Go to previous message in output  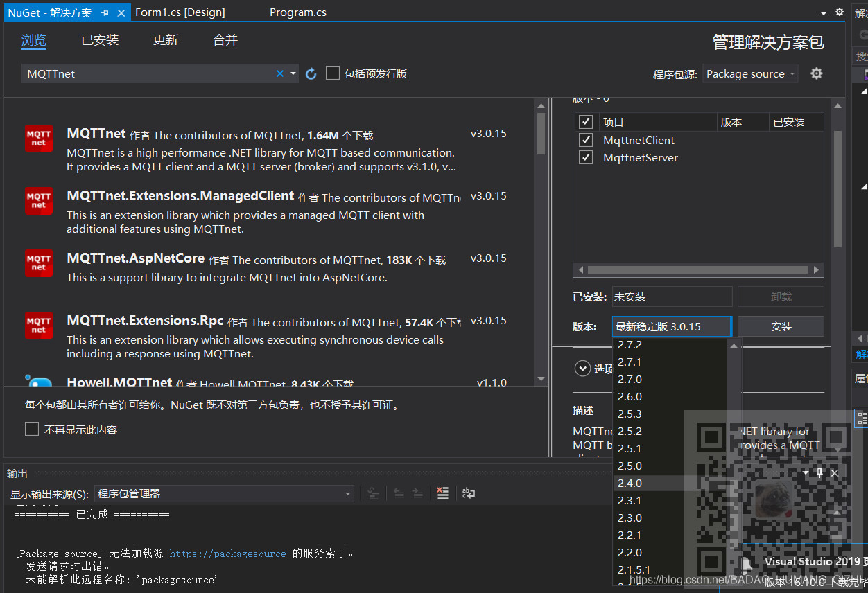399,493
